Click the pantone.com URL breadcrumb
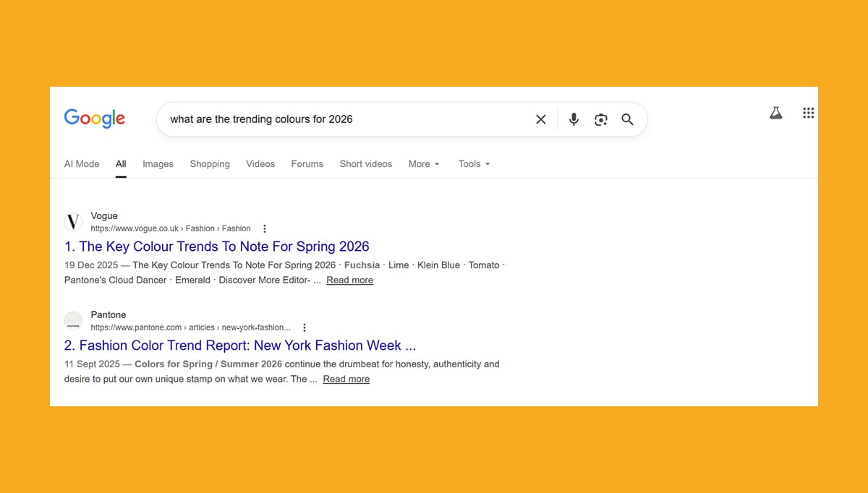Screen dimensions: 868x493 [x=190, y=327]
